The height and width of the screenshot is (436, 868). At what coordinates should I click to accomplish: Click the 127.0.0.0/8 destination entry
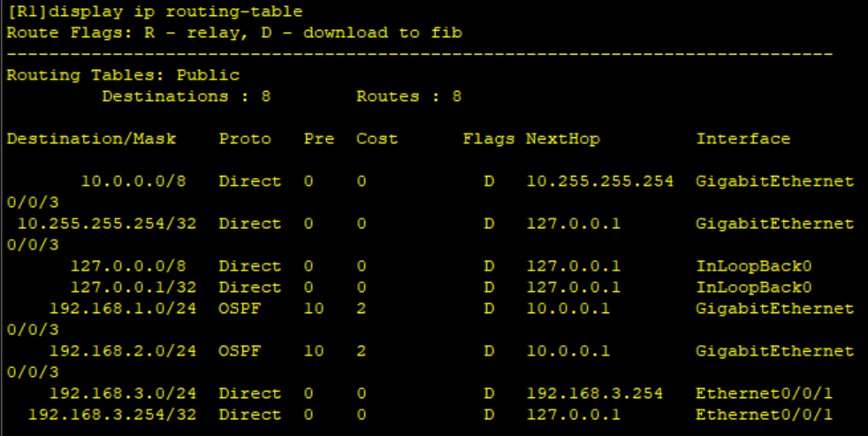pyautogui.click(x=127, y=266)
